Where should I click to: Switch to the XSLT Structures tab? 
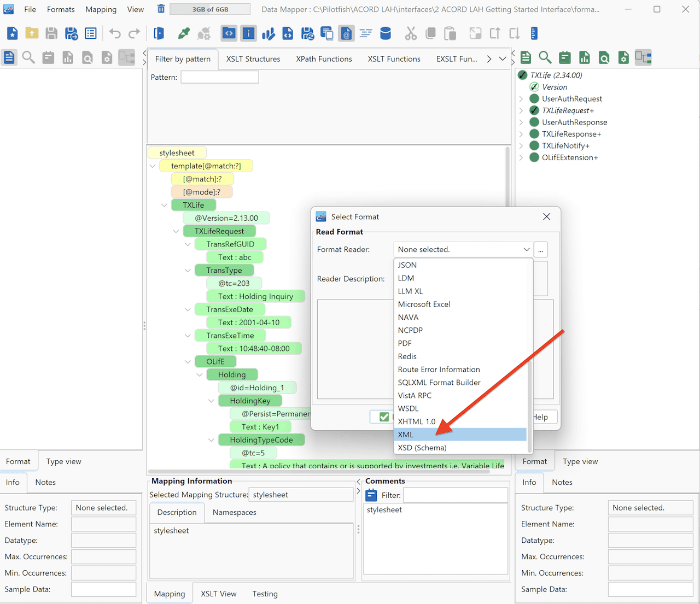point(253,59)
